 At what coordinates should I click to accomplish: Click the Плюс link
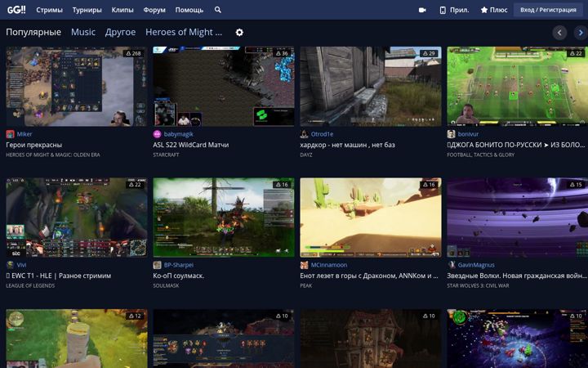tap(499, 10)
